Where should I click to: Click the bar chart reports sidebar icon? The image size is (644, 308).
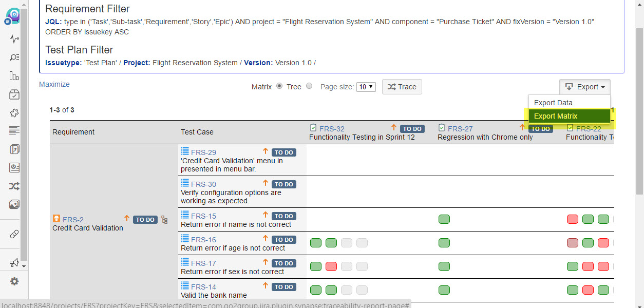(x=14, y=76)
